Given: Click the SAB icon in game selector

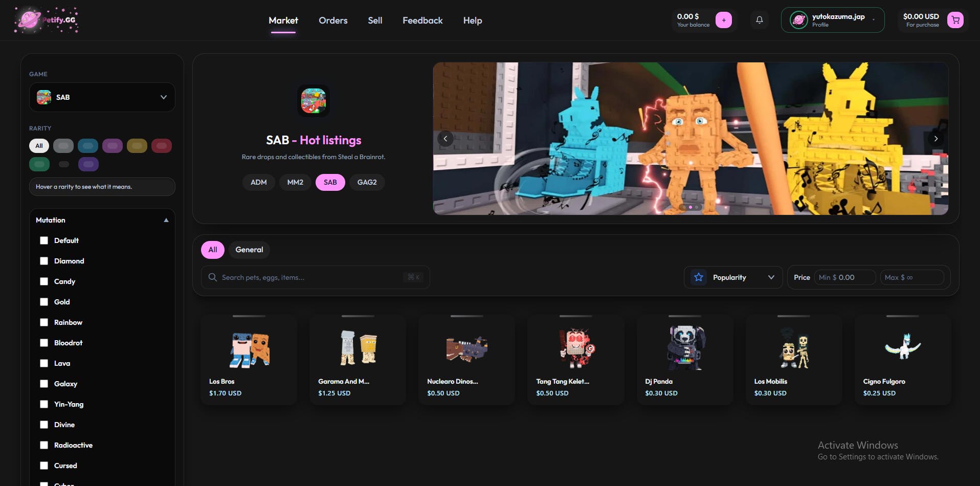Looking at the screenshot, I should point(44,97).
